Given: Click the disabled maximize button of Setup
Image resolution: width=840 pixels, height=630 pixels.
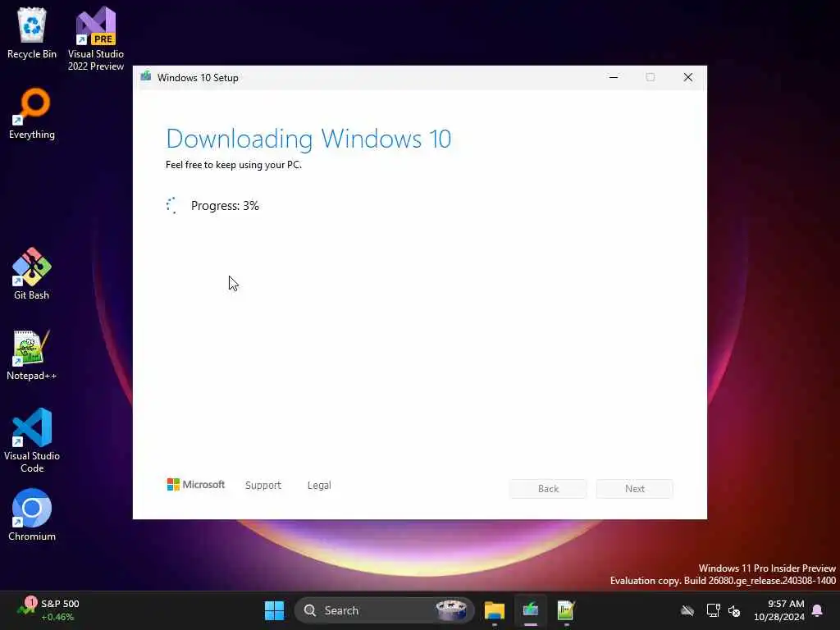Looking at the screenshot, I should [x=651, y=77].
